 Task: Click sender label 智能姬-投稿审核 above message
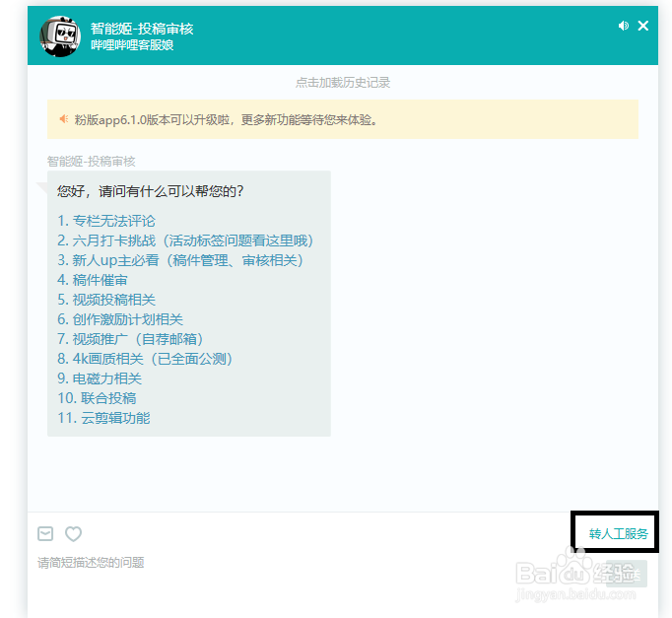tap(92, 161)
